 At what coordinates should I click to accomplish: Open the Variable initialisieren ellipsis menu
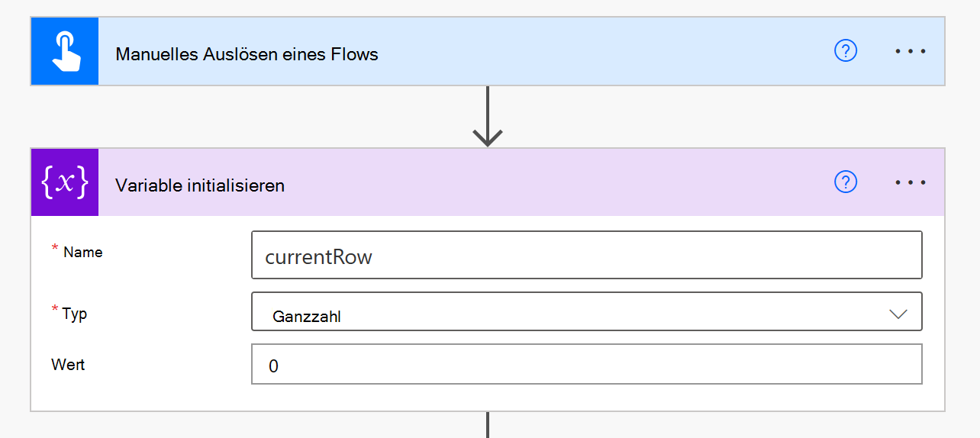coord(911,182)
